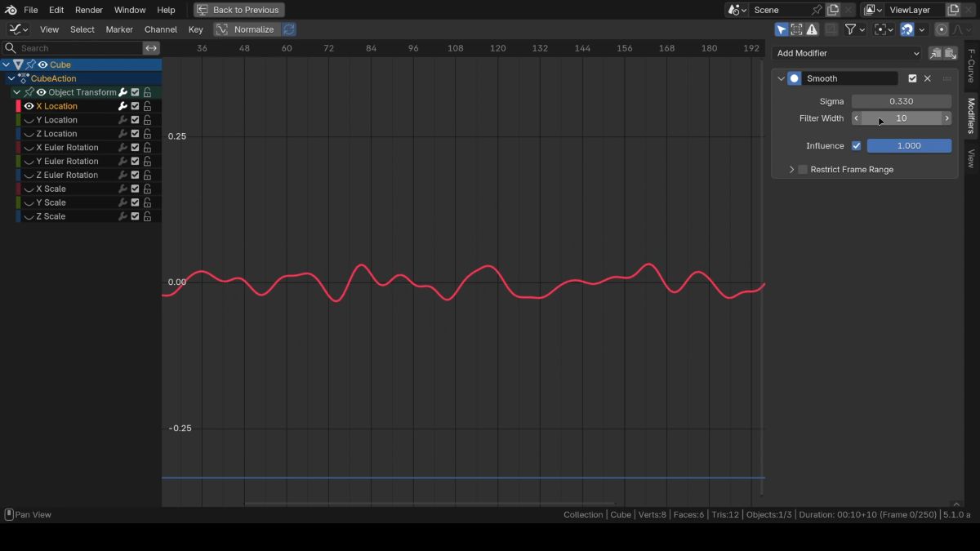The width and height of the screenshot is (980, 551).
Task: Click the Sigma value slider
Action: (x=901, y=101)
